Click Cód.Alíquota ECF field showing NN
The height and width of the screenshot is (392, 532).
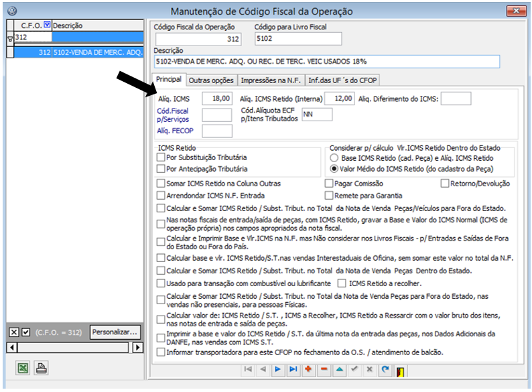[317, 115]
